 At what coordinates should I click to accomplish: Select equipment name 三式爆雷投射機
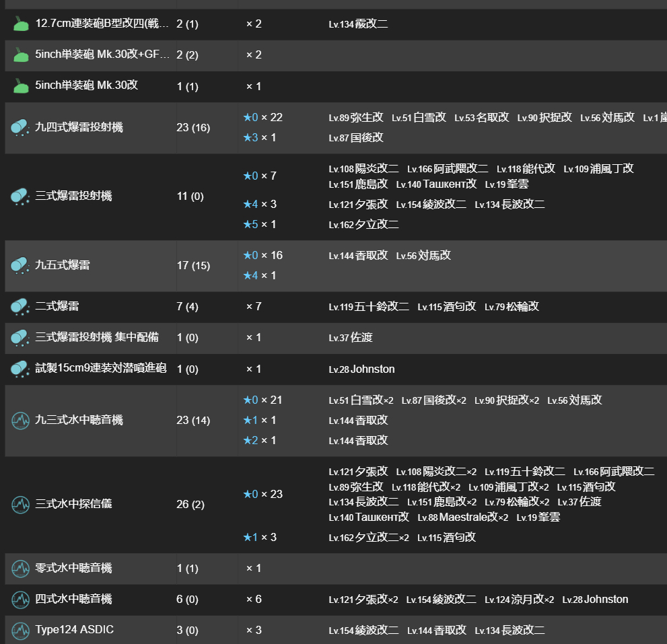pos(73,196)
